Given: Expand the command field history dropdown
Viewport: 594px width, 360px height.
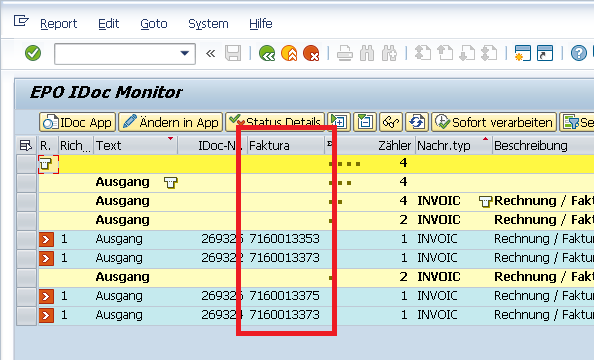Looking at the screenshot, I should click(x=185, y=53).
